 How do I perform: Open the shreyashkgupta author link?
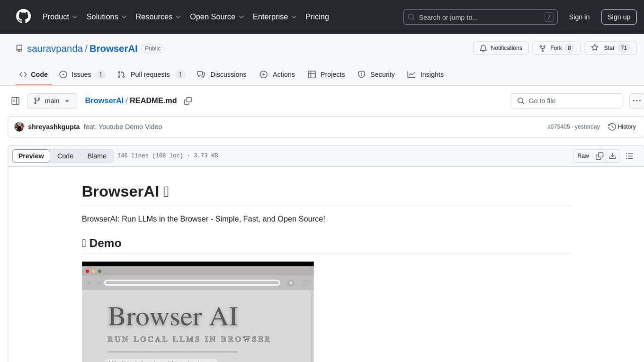coord(54,127)
